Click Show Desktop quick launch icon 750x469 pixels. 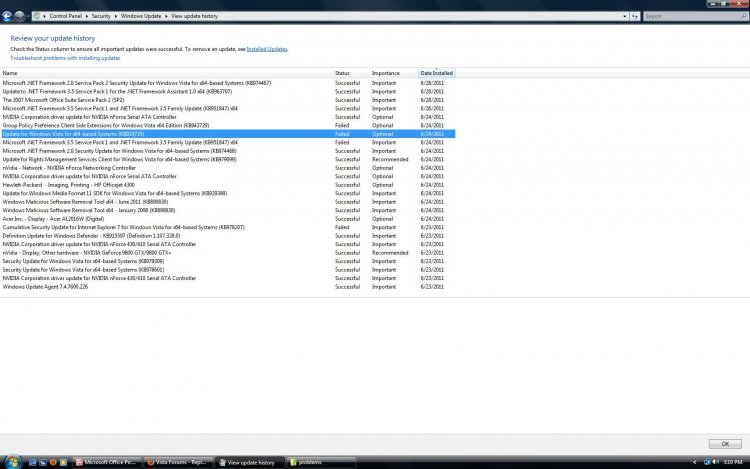[x=33, y=462]
